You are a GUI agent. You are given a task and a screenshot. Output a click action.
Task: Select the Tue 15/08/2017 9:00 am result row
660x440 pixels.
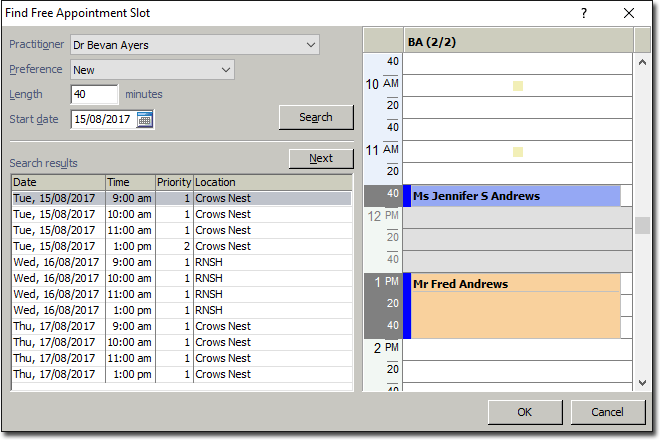[182, 198]
